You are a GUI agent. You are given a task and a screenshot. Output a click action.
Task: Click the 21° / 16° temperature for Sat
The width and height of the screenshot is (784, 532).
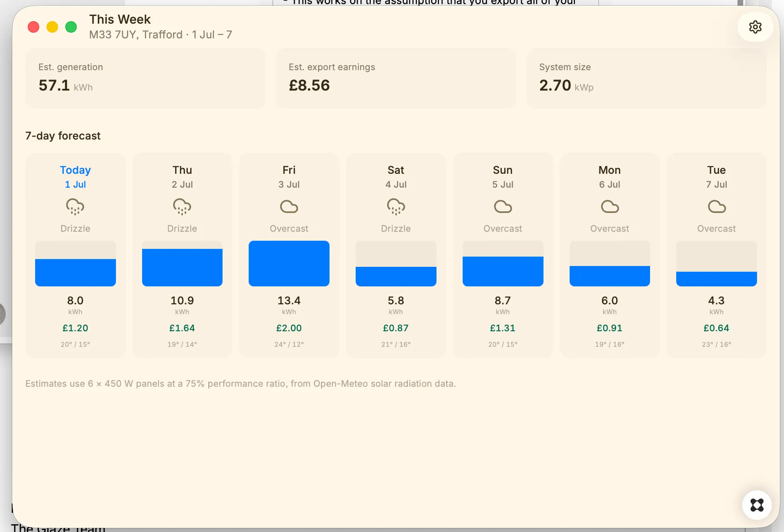(x=396, y=344)
